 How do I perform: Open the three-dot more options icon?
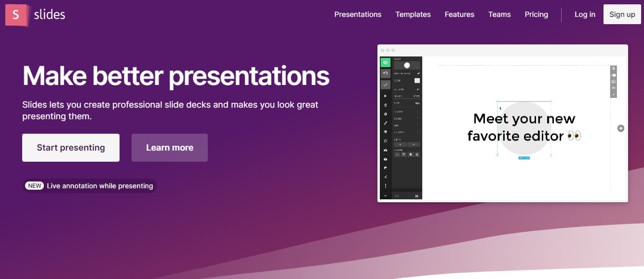coord(386,186)
